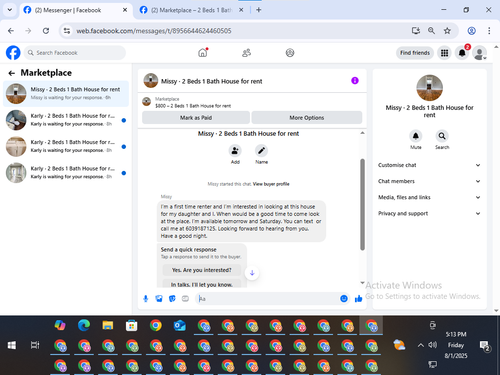The width and height of the screenshot is (500, 375).
Task: Go back in browser history
Action: 11,31
